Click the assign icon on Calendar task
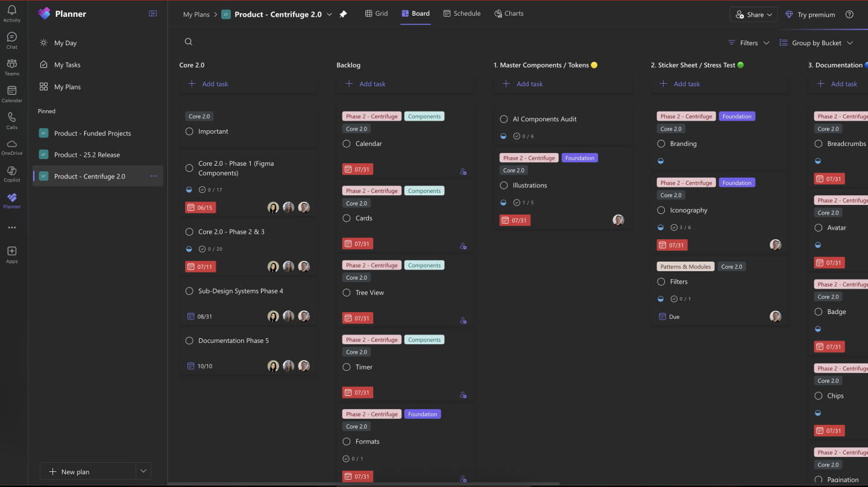Viewport: 868px width, 487px height. tap(464, 172)
